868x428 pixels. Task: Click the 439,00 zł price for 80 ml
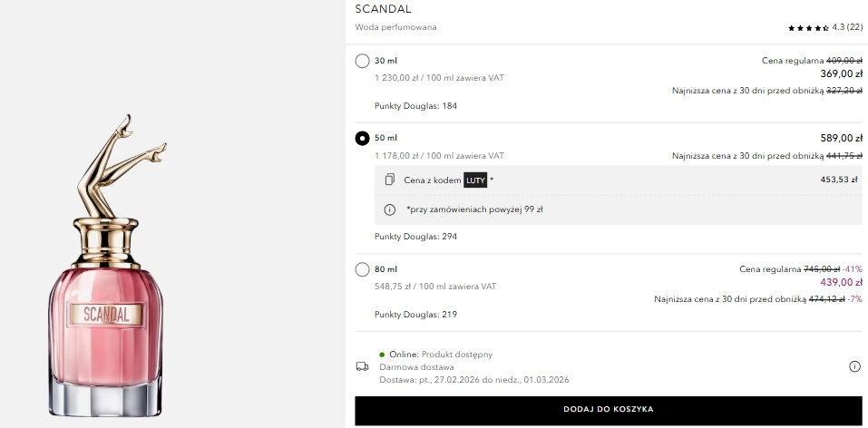pos(841,282)
